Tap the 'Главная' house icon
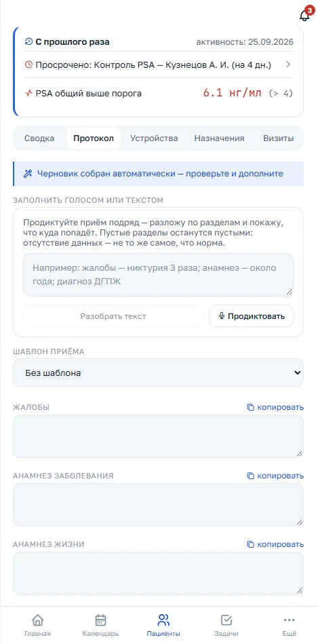The image size is (318, 644). point(37,620)
